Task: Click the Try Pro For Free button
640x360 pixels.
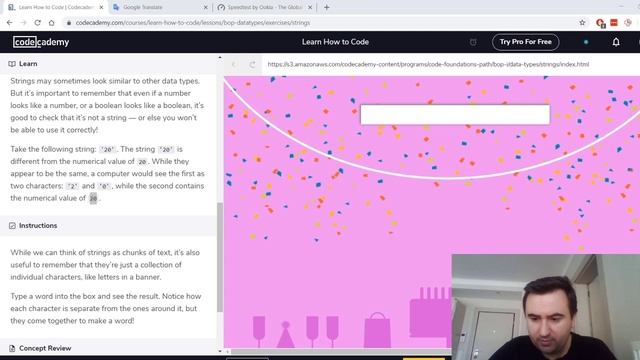Action: (525, 42)
